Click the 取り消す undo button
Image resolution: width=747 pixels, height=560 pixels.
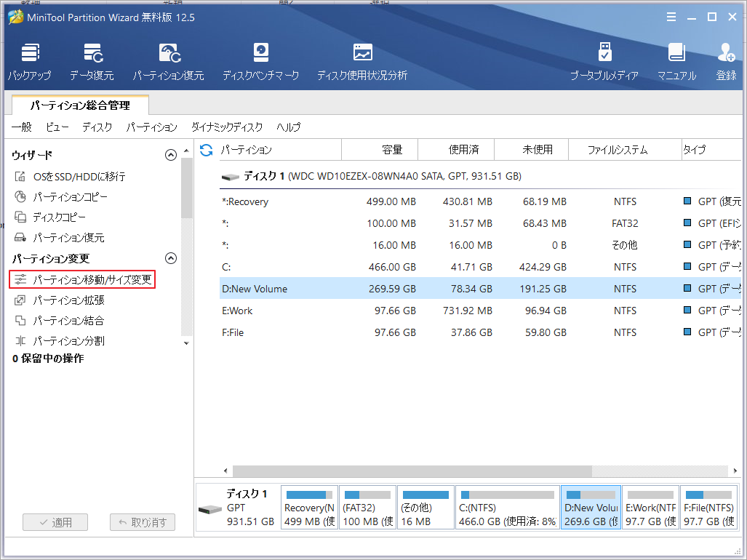pyautogui.click(x=143, y=522)
